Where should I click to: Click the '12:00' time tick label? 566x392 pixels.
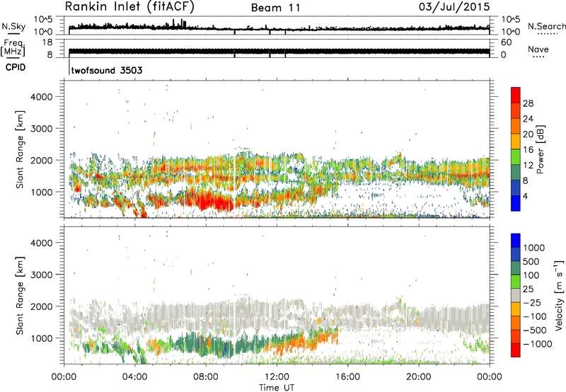point(277,377)
